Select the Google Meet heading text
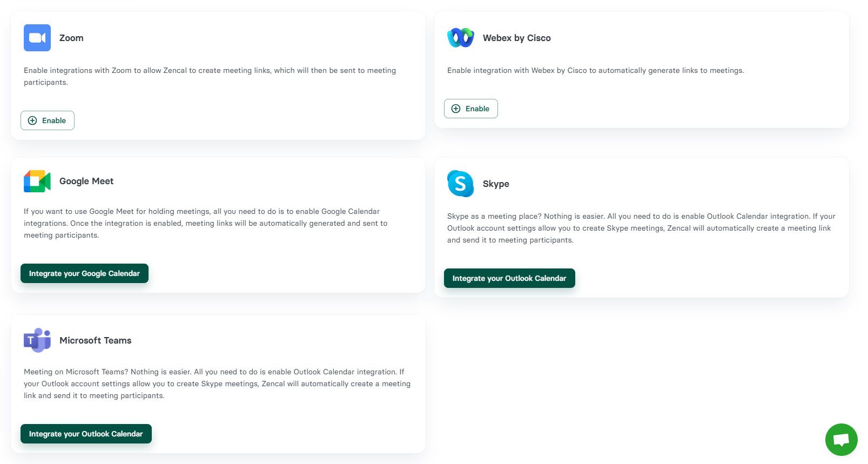The image size is (868, 464). [x=86, y=181]
